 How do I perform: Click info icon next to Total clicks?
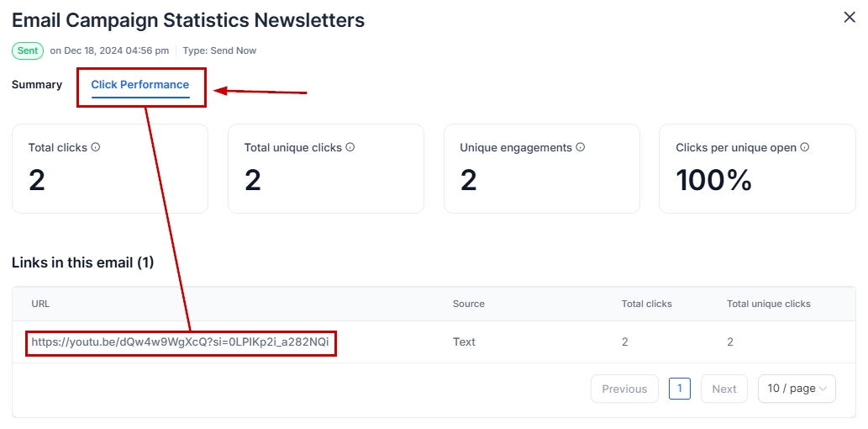(96, 147)
